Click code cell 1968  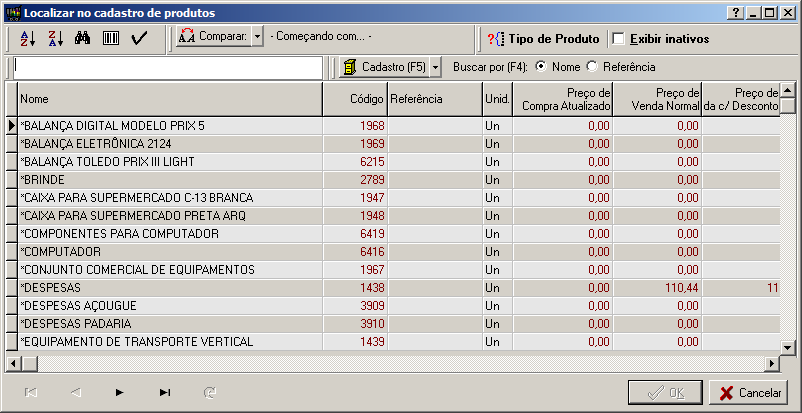[355, 126]
